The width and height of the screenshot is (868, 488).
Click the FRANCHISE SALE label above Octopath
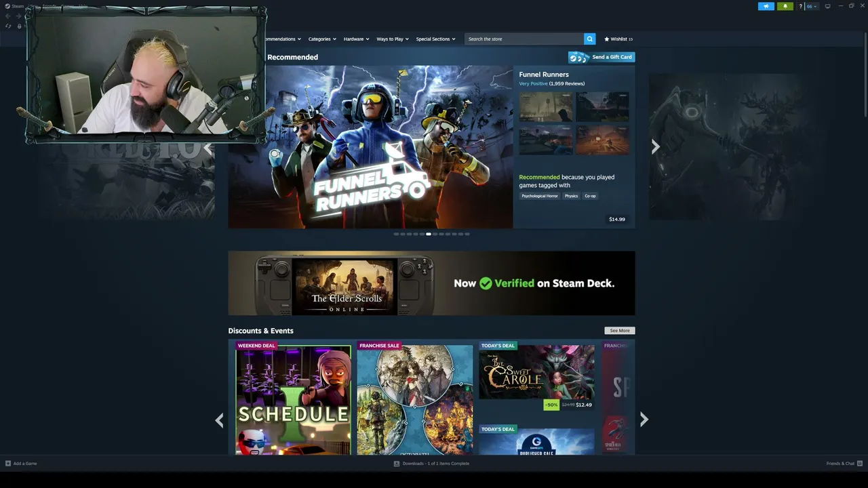coord(379,346)
